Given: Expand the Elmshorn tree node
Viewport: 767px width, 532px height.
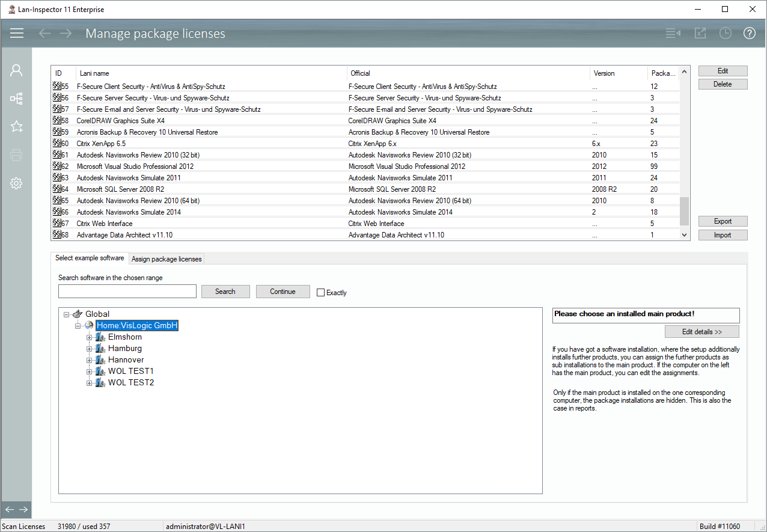Looking at the screenshot, I should (90, 337).
